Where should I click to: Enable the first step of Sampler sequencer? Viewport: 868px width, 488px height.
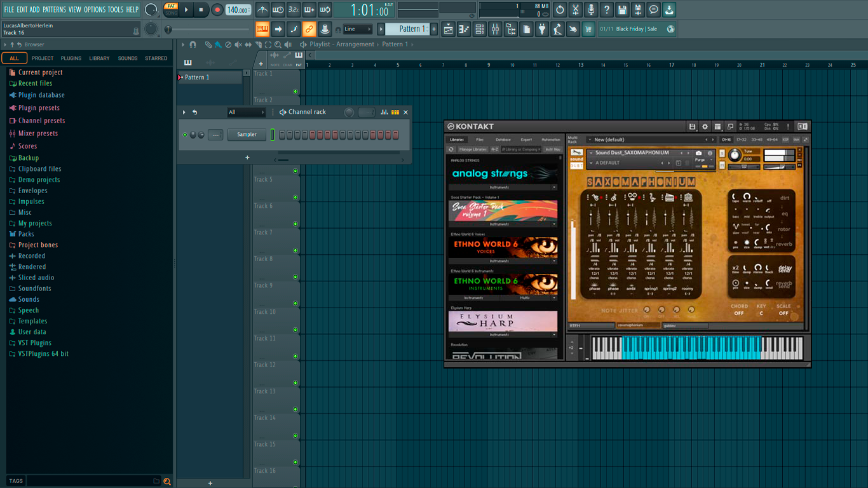[x=282, y=135]
